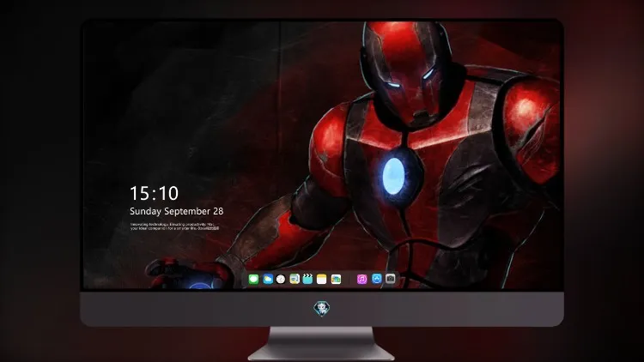Open the blue App Store icon
Image resolution: width=644 pixels, height=362 pixels.
(x=377, y=279)
